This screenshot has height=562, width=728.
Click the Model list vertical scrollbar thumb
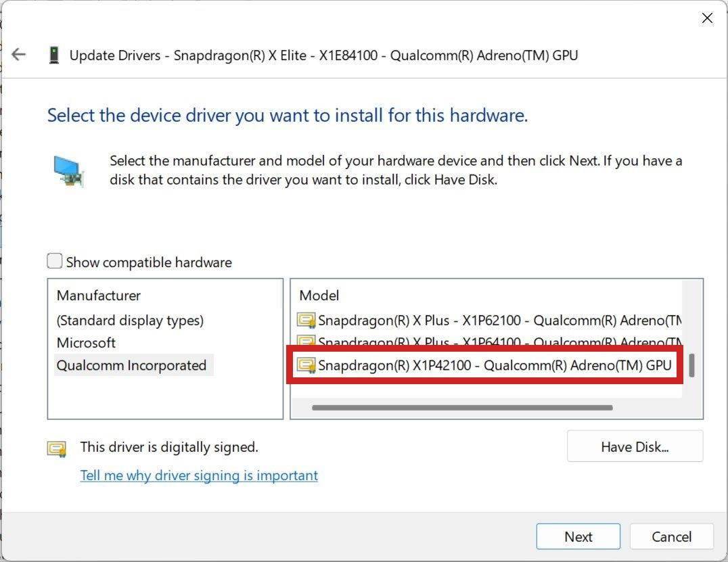(691, 366)
